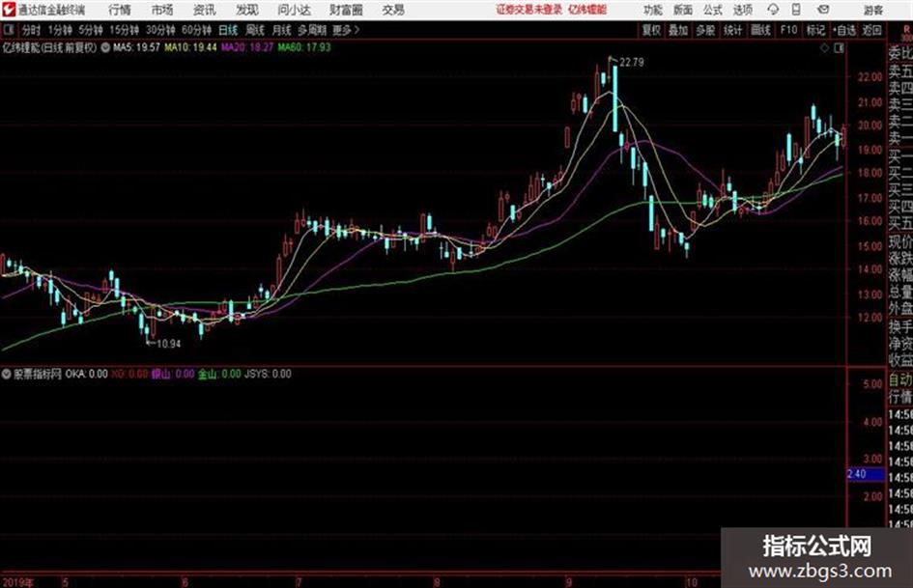Click the 游客 guest account label
Viewport: 913px width, 588px height.
tap(872, 10)
